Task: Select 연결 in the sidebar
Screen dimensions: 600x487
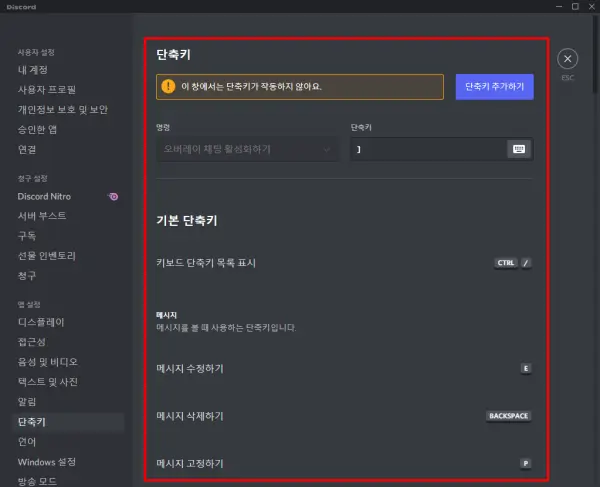Action: click(27, 150)
